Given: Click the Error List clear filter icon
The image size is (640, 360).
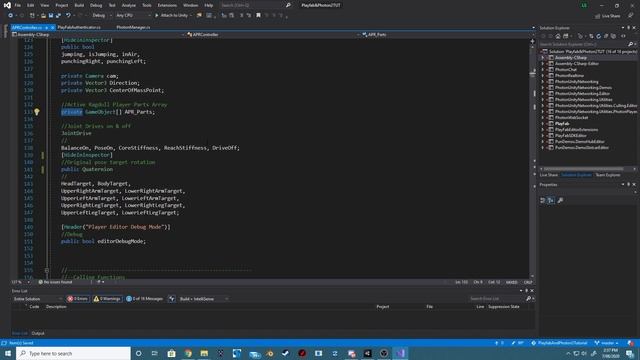Looking at the screenshot, I should tap(172, 299).
